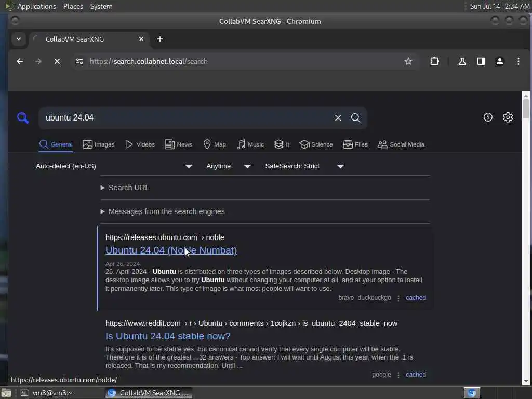Click the SearXNG magnifier logo
The height and width of the screenshot is (399, 532).
(23, 118)
